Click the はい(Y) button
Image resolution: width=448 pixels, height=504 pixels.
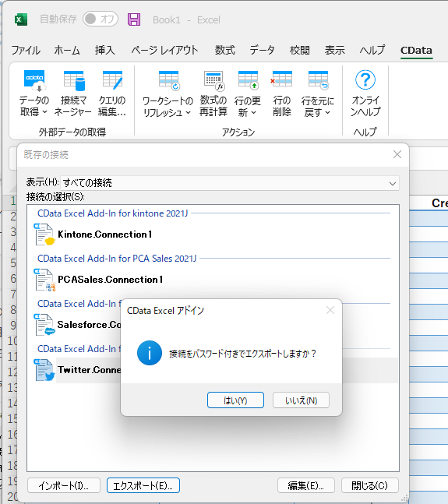click(x=235, y=400)
